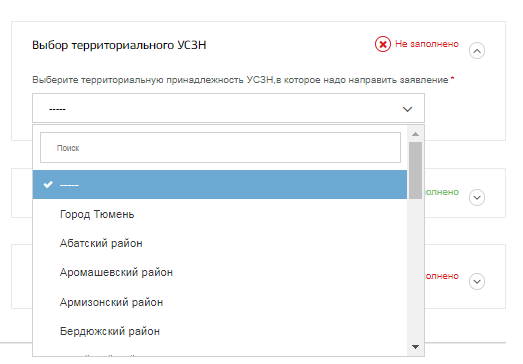Open the УСЗН territory dropdown field
This screenshot has width=523, height=364.
tap(228, 108)
